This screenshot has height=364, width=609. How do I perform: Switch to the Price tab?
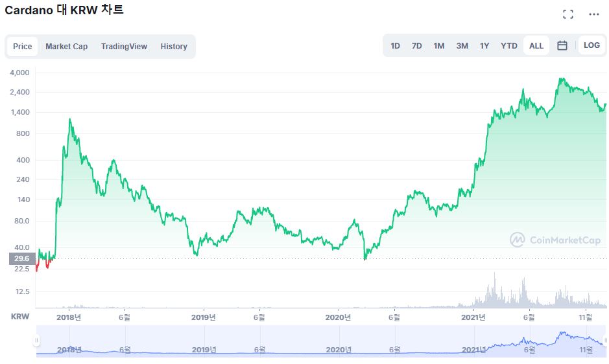pyautogui.click(x=23, y=47)
